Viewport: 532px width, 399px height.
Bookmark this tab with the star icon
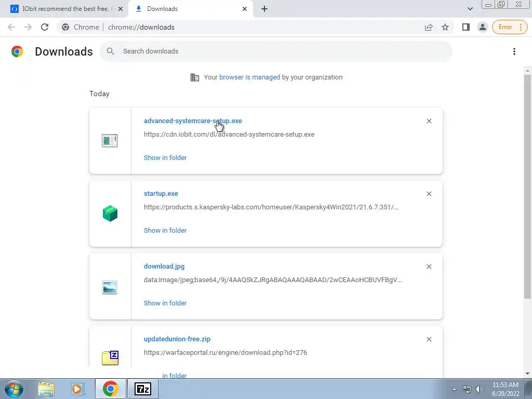445,27
